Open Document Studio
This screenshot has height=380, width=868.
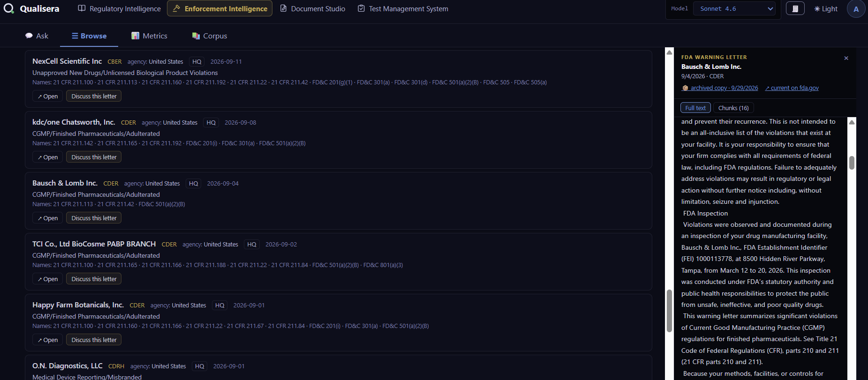[x=313, y=8]
